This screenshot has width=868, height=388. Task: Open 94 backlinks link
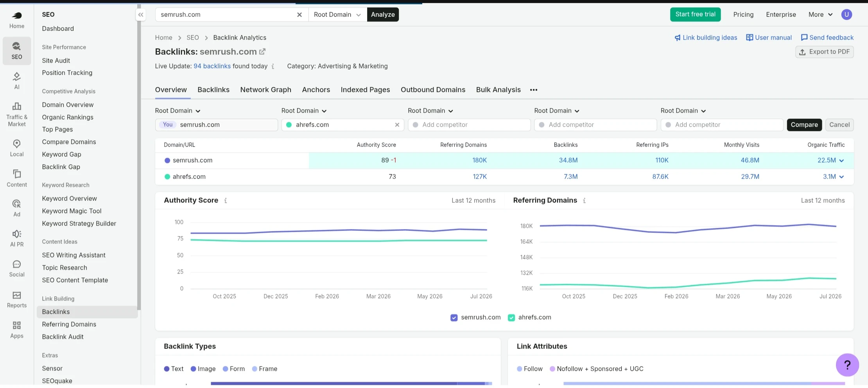tap(212, 66)
